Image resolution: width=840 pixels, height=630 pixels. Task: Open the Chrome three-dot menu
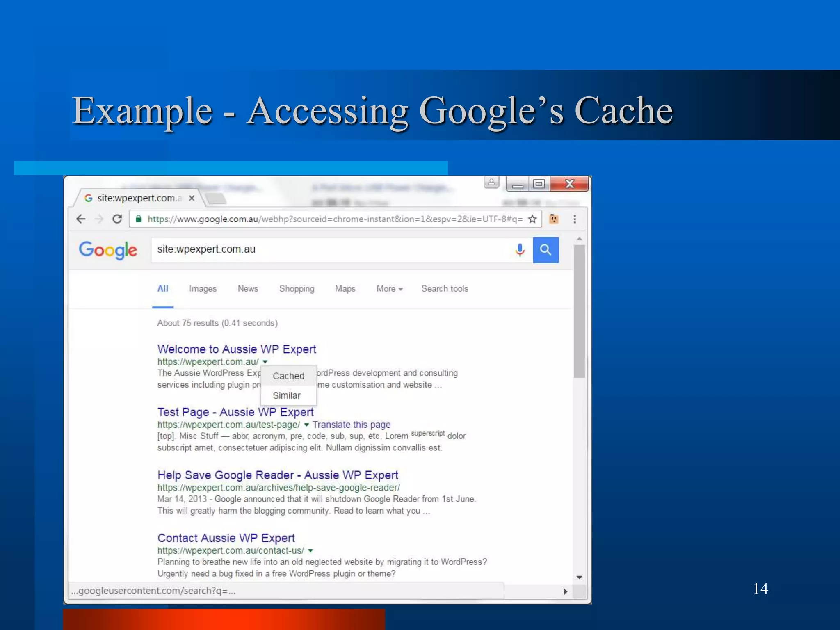[x=575, y=219]
